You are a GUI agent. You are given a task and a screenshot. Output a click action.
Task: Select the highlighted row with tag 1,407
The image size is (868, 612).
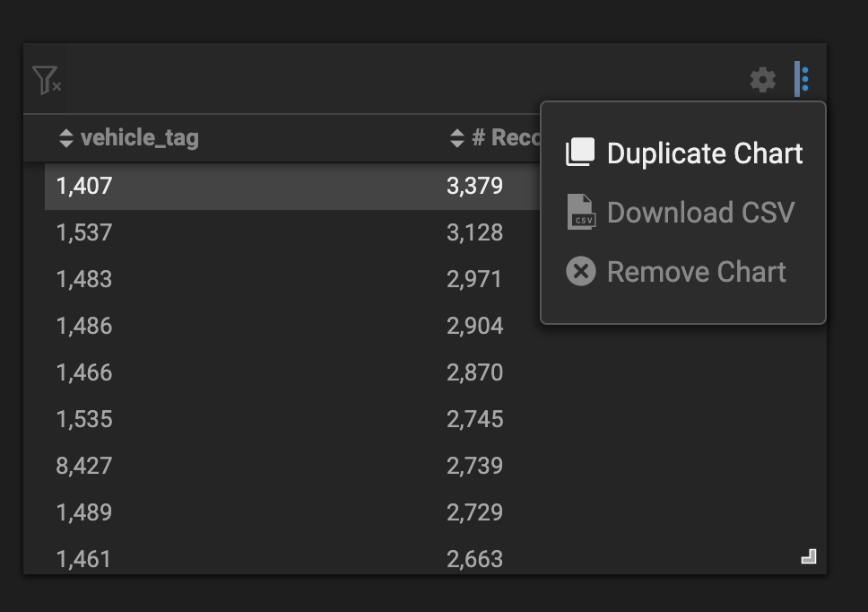(292, 186)
